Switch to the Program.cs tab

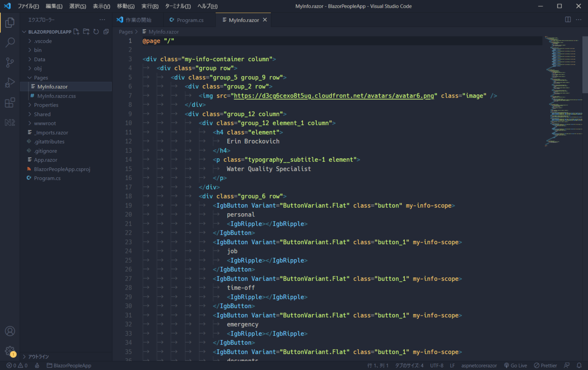point(190,20)
